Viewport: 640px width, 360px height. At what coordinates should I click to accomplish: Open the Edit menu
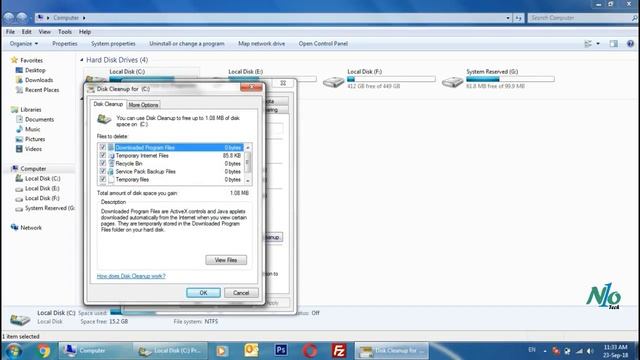(27, 32)
